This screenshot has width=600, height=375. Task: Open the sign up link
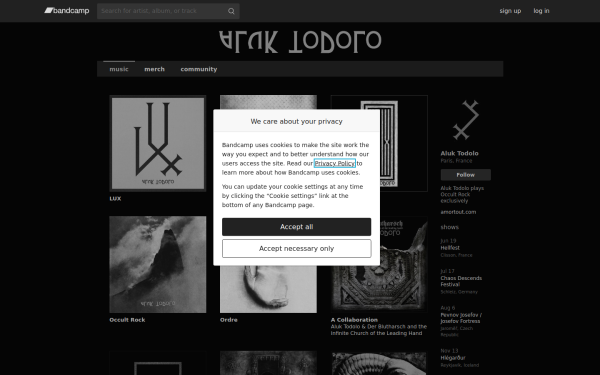point(510,11)
